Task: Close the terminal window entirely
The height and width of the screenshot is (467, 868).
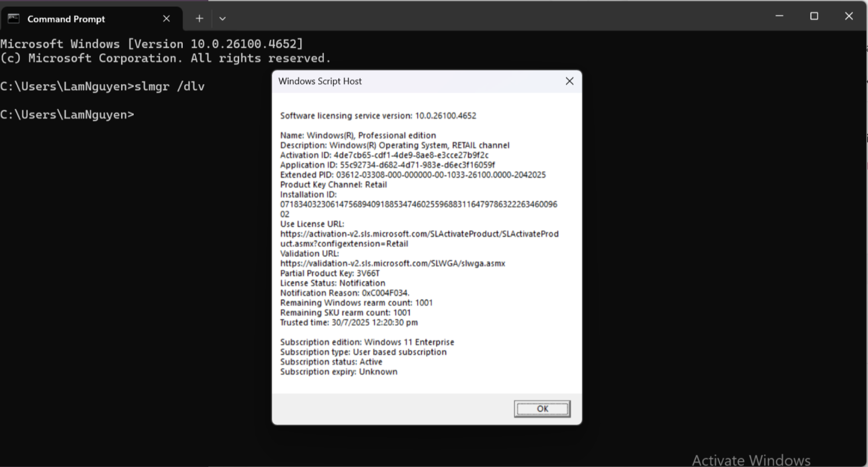Action: click(x=849, y=16)
